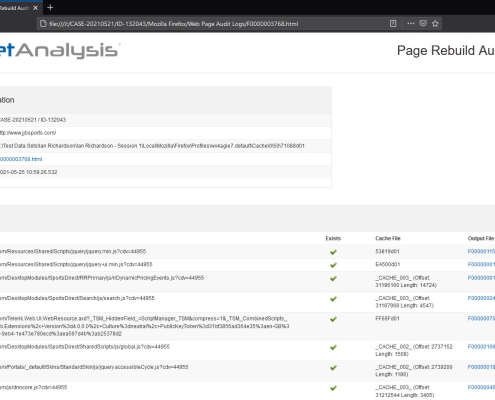Click the case reference ID-132043 text
This screenshot has height=400, width=495.
point(33,120)
